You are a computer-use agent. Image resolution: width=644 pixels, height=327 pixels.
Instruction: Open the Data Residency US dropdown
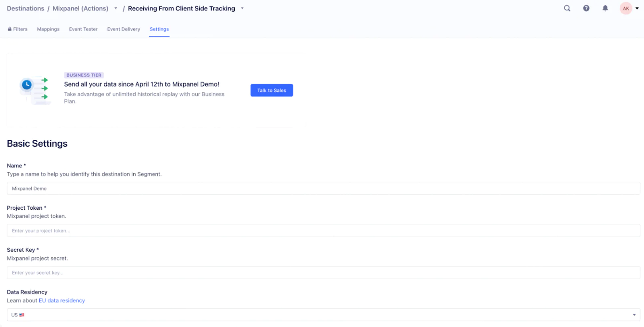coord(323,315)
